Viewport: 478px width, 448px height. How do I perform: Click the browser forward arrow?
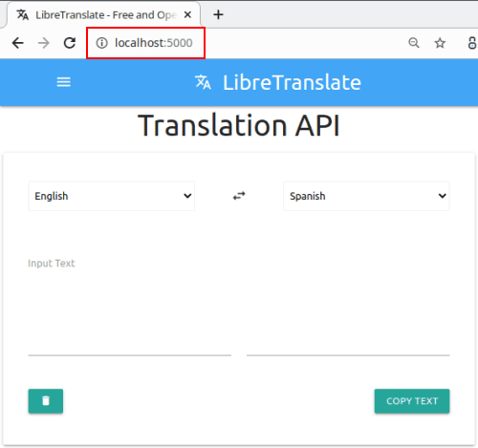[x=44, y=43]
